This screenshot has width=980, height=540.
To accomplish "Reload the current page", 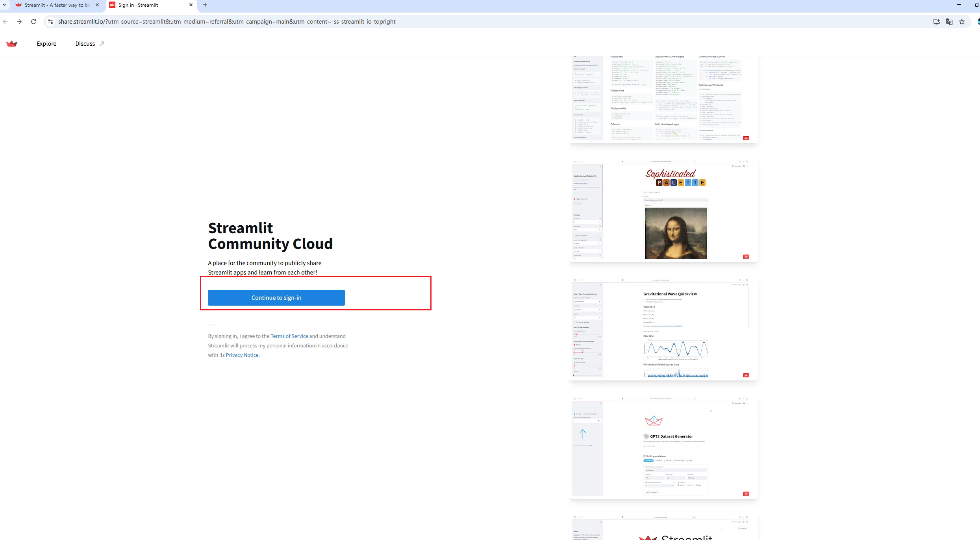I will click(x=33, y=22).
